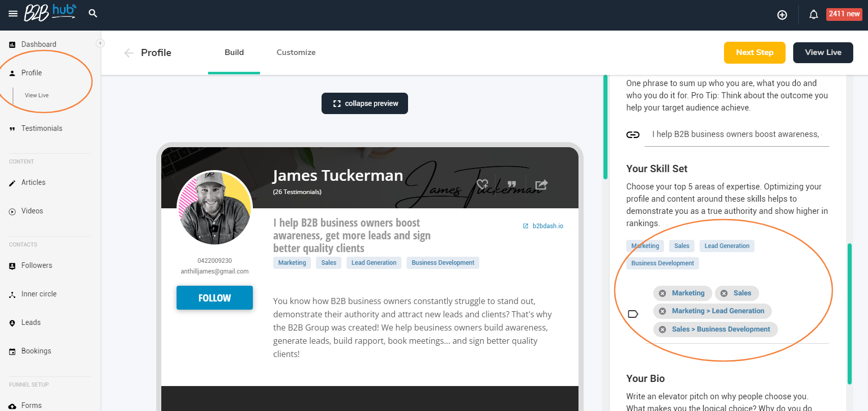This screenshot has height=411, width=868.
Task: Open the search magnifier icon
Action: pos(93,13)
